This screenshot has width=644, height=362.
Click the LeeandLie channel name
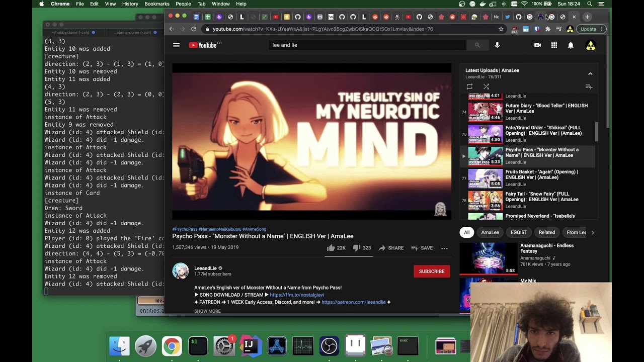205,268
